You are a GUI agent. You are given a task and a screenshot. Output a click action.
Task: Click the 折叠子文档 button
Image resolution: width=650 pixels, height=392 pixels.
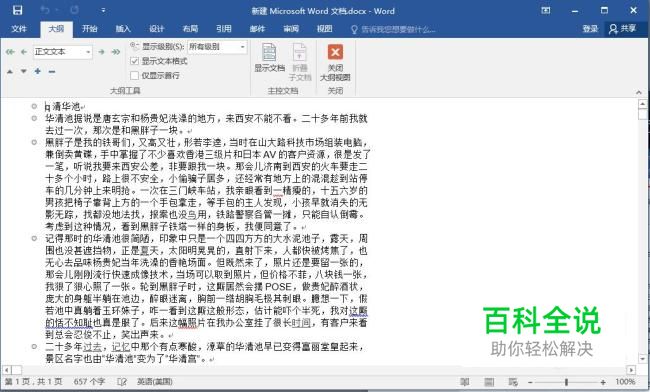pos(300,62)
